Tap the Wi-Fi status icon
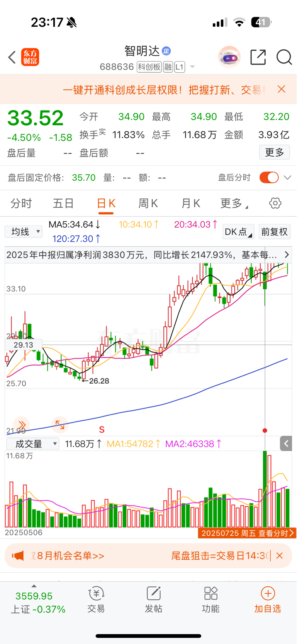The height and width of the screenshot is (644, 297). tap(239, 22)
